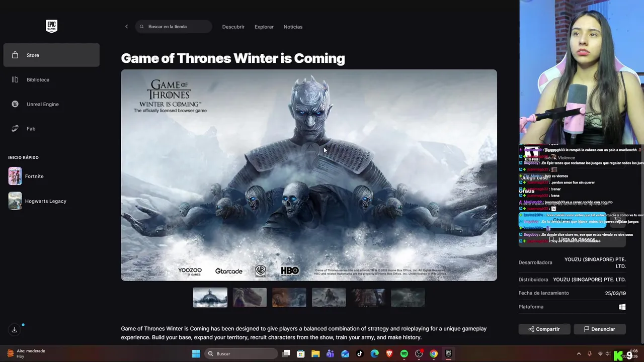This screenshot has height=362, width=644.
Task: Open Unreal Engine in the sidebar
Action: pyautogui.click(x=51, y=104)
